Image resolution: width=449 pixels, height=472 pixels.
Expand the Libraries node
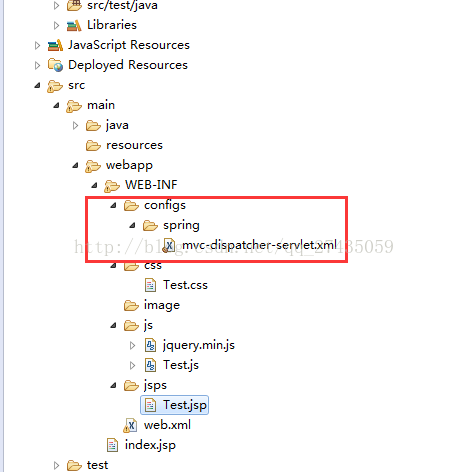coord(56,25)
